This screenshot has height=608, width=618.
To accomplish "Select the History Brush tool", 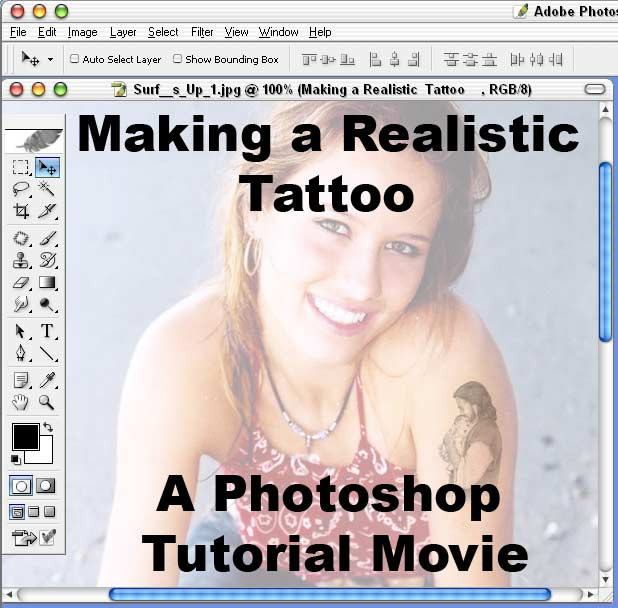I will click(x=47, y=260).
